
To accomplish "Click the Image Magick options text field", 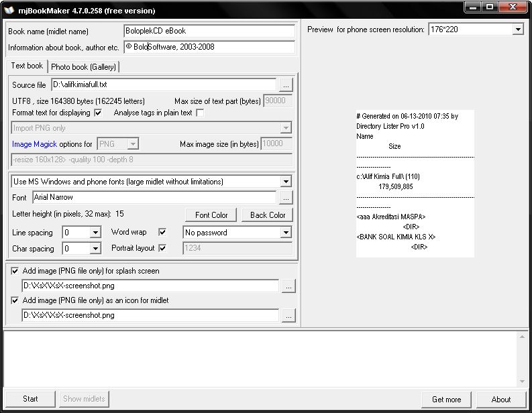I will point(152,160).
